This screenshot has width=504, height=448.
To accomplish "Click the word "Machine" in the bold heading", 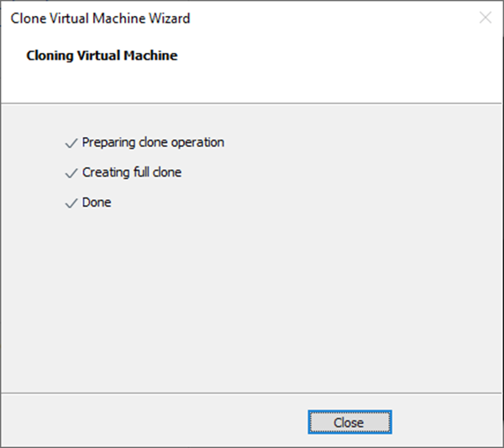I will (x=152, y=56).
